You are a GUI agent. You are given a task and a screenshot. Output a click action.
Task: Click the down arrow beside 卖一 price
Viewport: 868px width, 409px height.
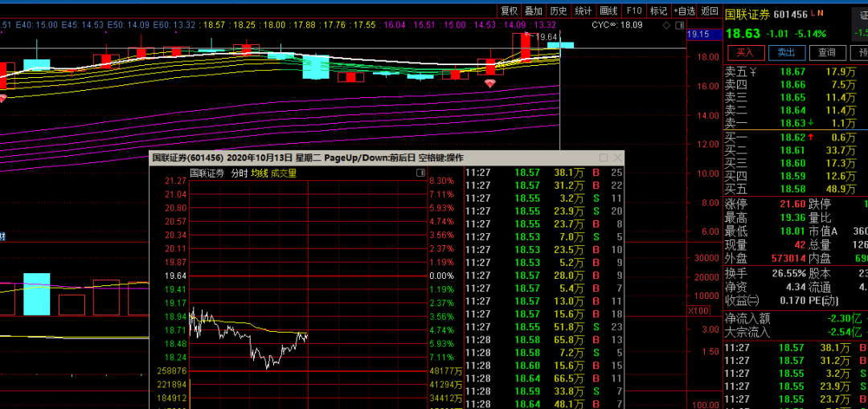coord(810,123)
